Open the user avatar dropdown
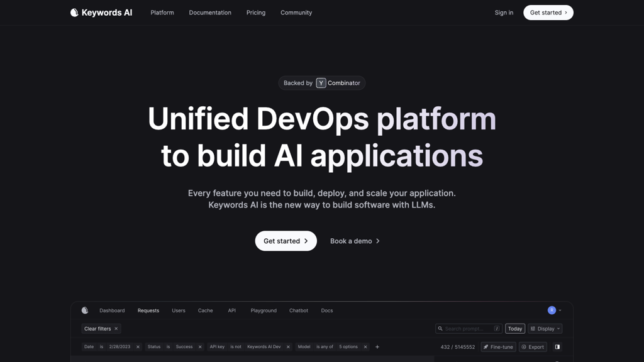Viewport: 644px width, 362px height. coord(554,310)
